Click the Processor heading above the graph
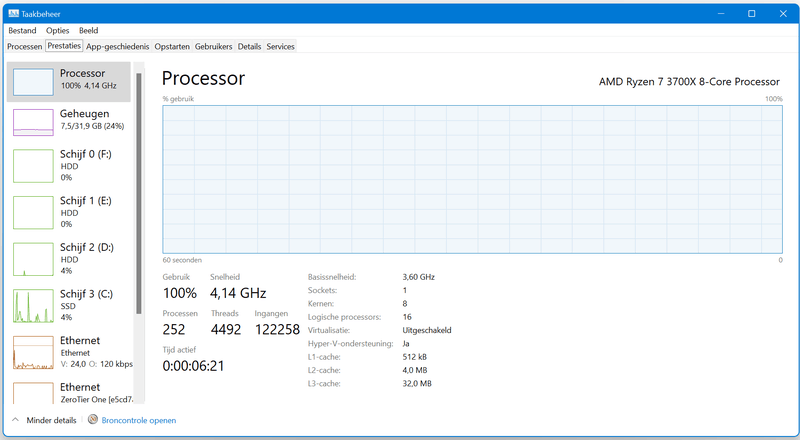This screenshot has height=440, width=800. click(x=204, y=79)
